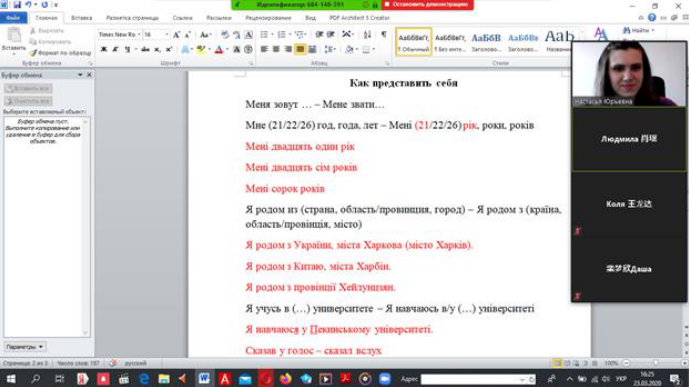Toggle strikethrough text formatting
Screen dimensions: 689x387
coord(145,49)
